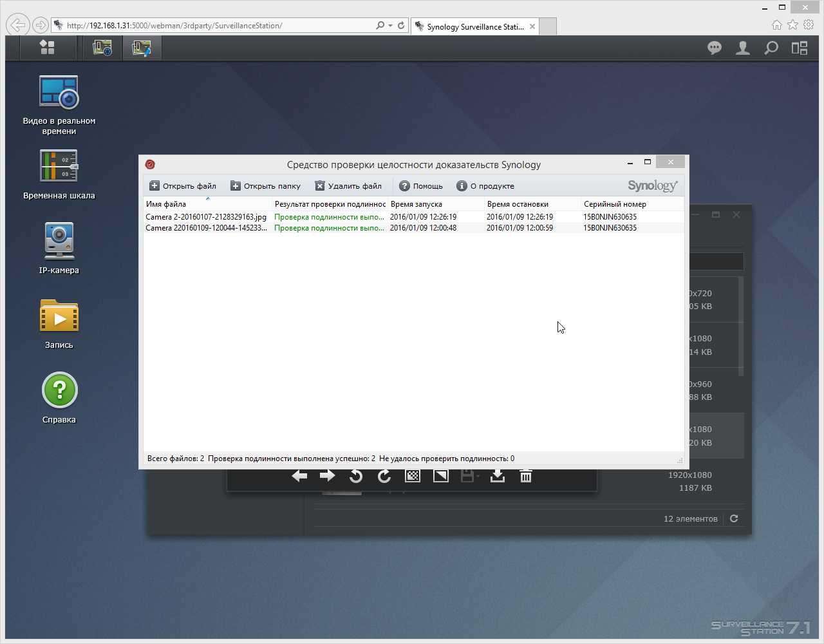Sort by the Имя файла column header
Screen dimensions: 824x644
coord(207,204)
